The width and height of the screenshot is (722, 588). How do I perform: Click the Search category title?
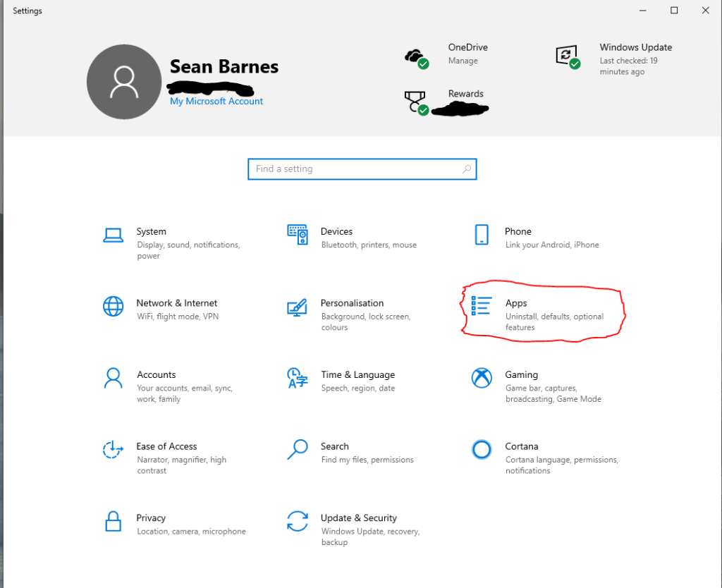(x=334, y=446)
